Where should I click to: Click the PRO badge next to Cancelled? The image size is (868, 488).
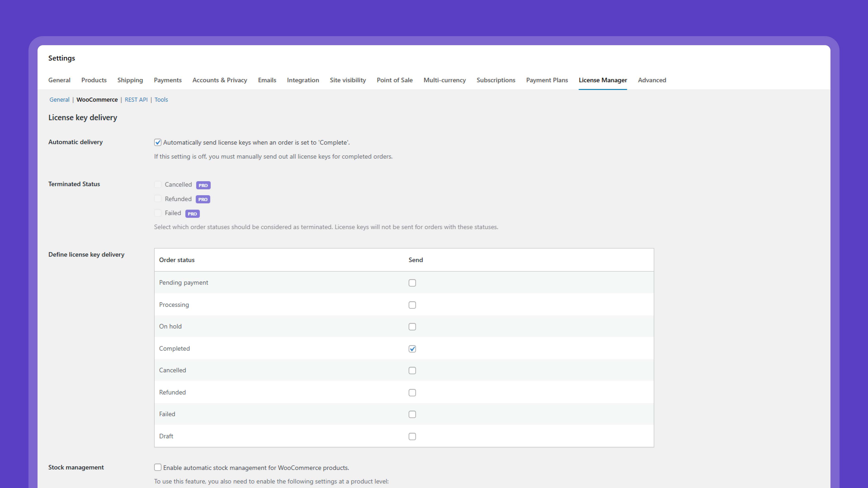click(203, 185)
